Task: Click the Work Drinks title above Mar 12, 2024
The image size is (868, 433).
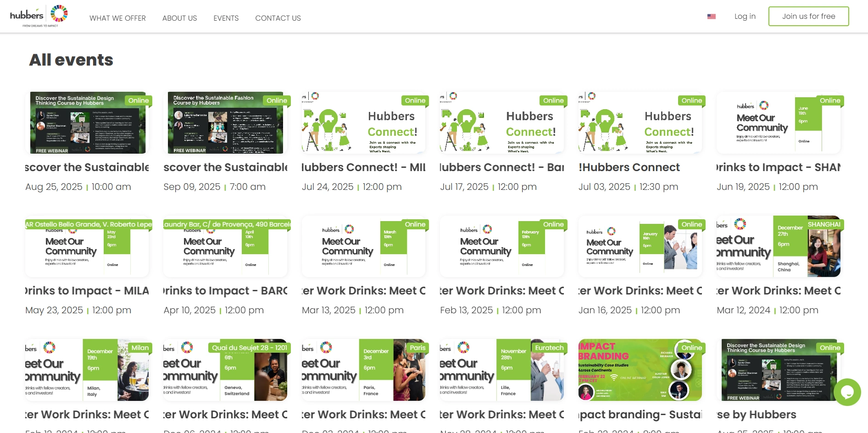Action: pos(779,291)
